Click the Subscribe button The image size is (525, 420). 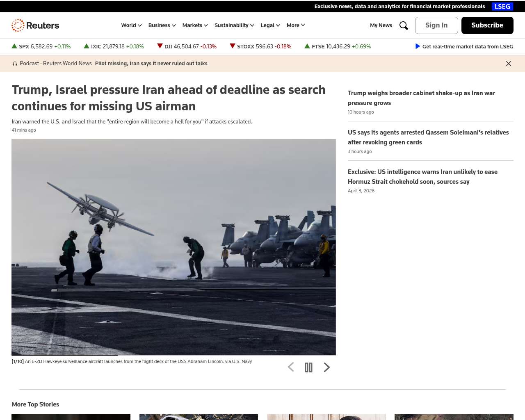(487, 25)
